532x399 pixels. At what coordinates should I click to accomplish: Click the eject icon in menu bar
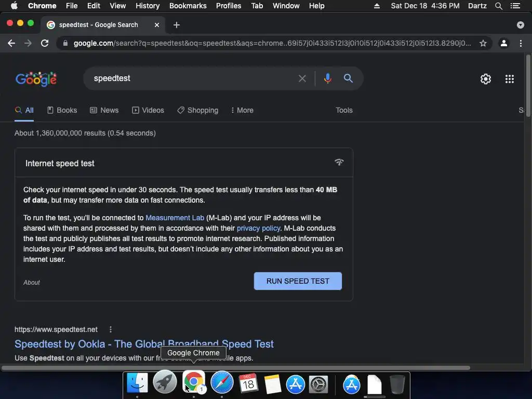[x=377, y=6]
